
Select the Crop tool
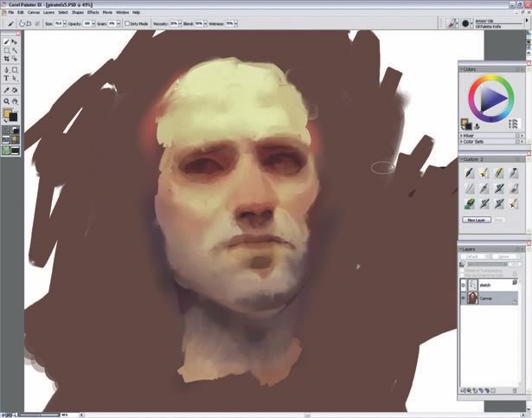6,58
